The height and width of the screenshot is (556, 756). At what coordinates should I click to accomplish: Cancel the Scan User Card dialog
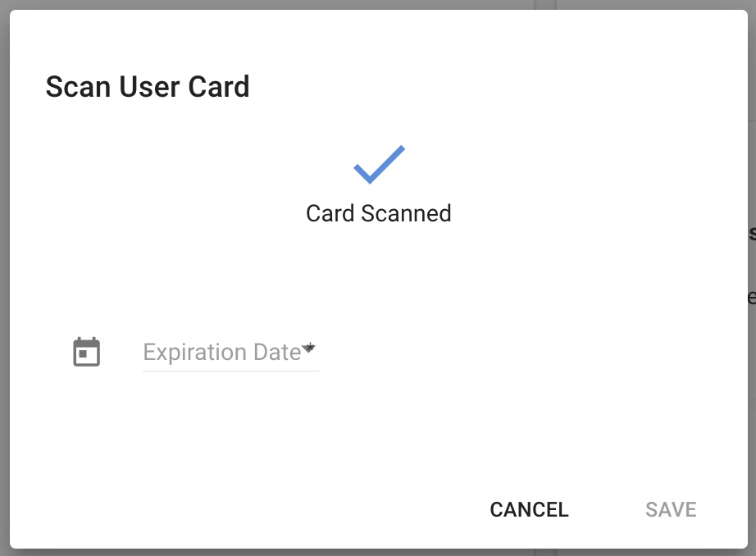(529, 510)
